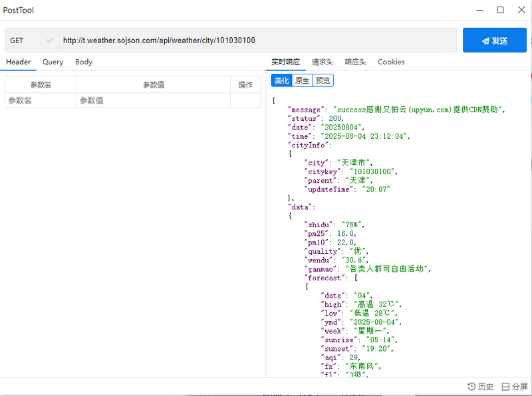Click the "quality": "优" line

pyautogui.click(x=336, y=251)
